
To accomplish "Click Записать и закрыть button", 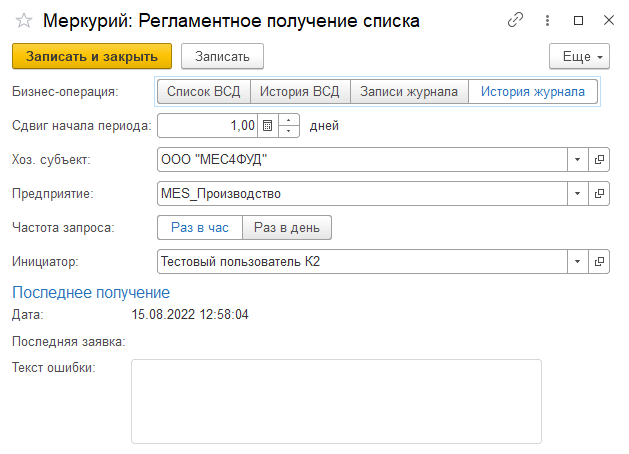I will [x=92, y=57].
